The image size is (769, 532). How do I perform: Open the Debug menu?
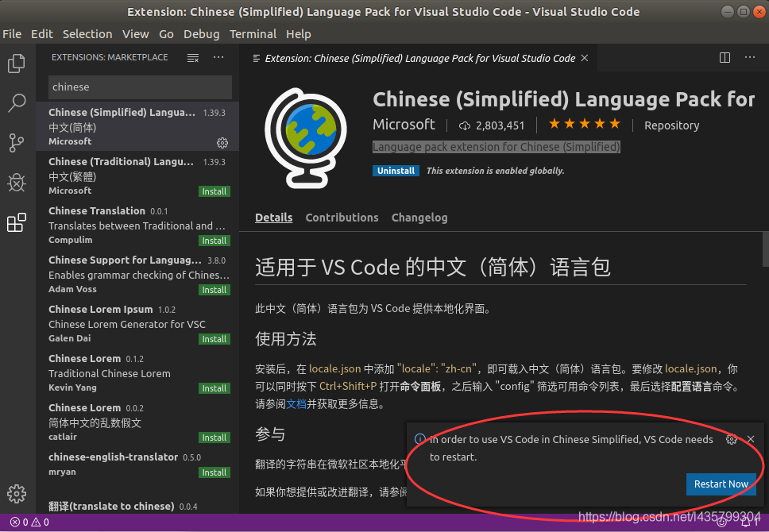pyautogui.click(x=201, y=34)
